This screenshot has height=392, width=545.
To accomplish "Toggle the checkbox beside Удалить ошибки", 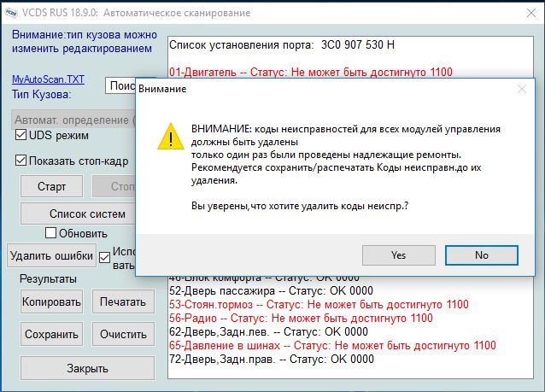I will (x=104, y=258).
